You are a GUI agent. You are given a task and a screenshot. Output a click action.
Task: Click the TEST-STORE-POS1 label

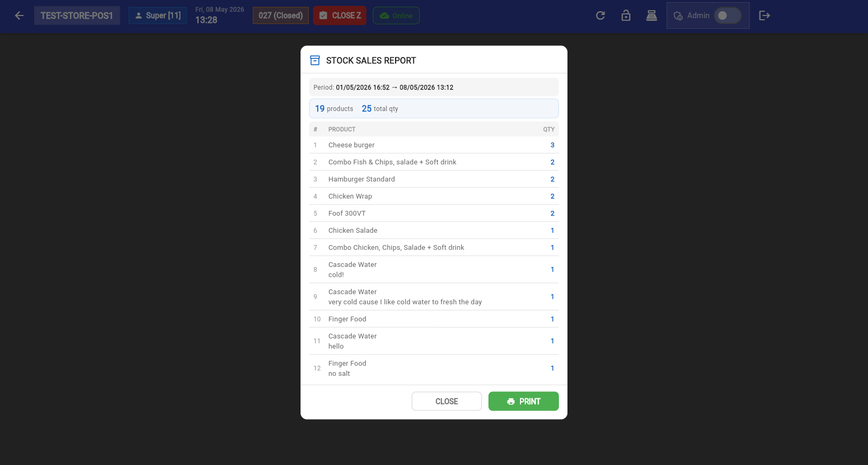(77, 15)
